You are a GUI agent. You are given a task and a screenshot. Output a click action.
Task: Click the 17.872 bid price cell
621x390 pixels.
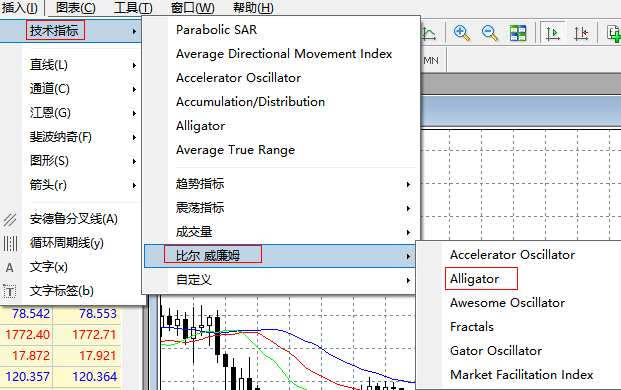pyautogui.click(x=27, y=356)
